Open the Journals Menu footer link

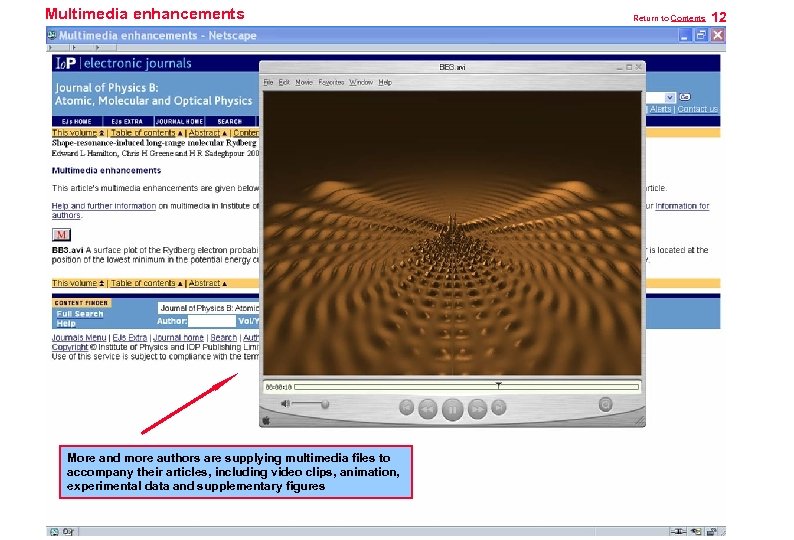79,337
